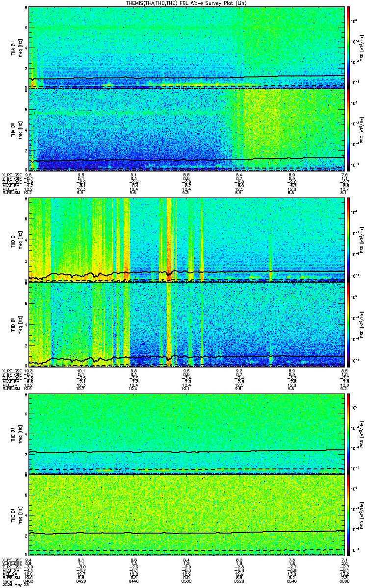Click the black frequency line in THA B⊥ panel

[187, 77]
